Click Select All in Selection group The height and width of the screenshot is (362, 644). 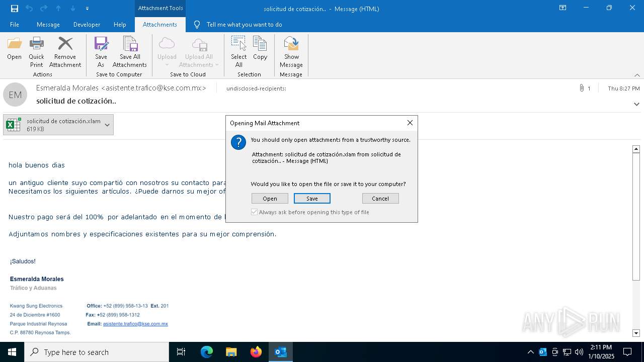238,51
